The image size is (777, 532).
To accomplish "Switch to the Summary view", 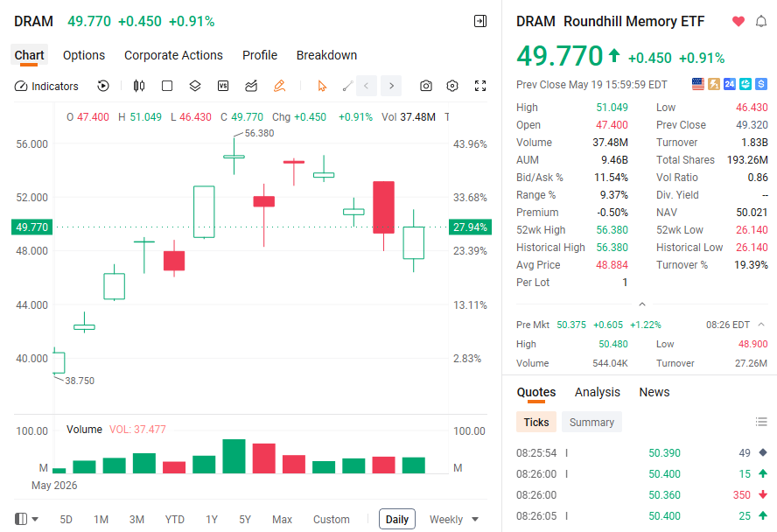I will [x=591, y=422].
